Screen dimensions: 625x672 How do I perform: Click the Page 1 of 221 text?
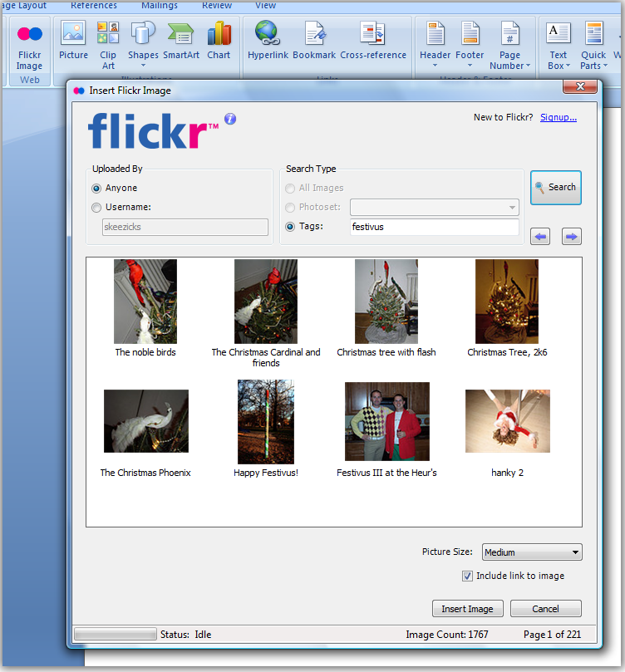click(552, 635)
